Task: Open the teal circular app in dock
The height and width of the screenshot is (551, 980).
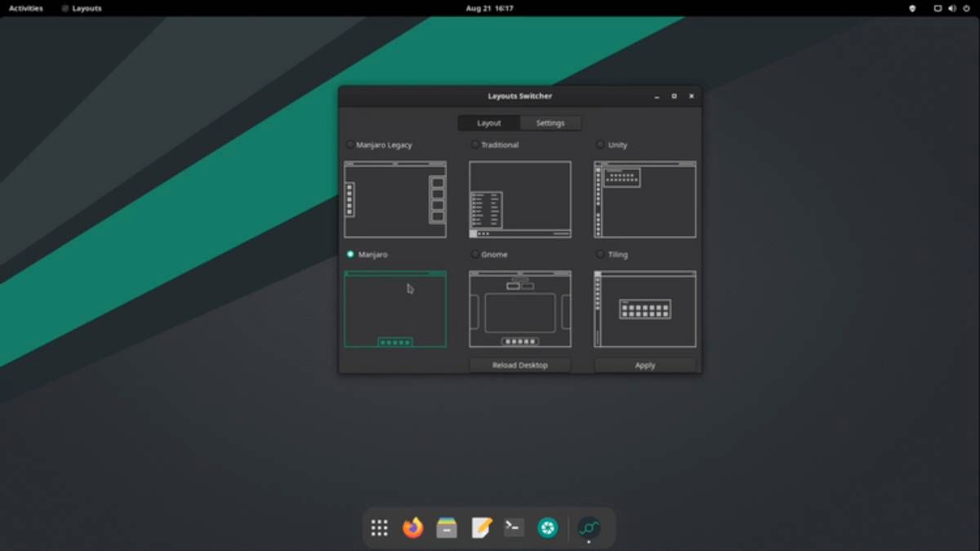Action: click(x=547, y=528)
